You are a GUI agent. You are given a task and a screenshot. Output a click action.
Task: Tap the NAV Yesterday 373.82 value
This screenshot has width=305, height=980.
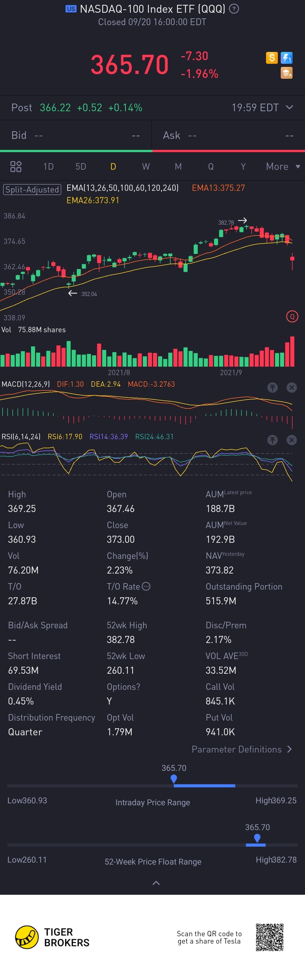pos(220,570)
